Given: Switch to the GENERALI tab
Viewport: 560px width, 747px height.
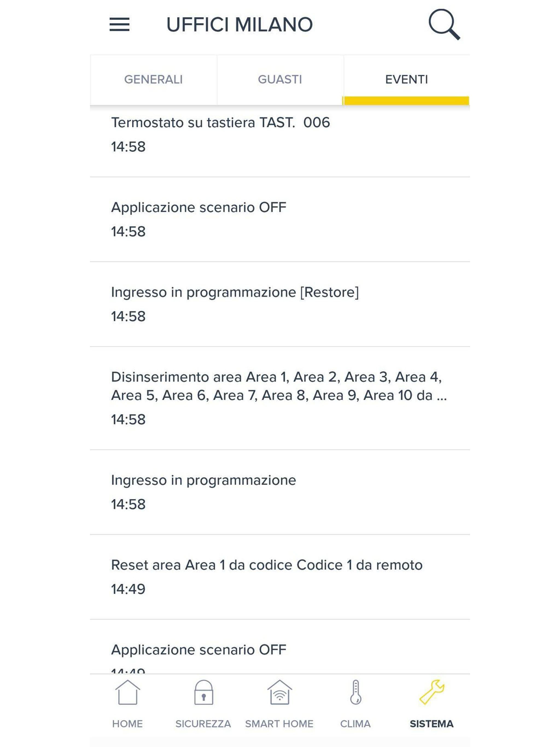Looking at the screenshot, I should click(153, 80).
